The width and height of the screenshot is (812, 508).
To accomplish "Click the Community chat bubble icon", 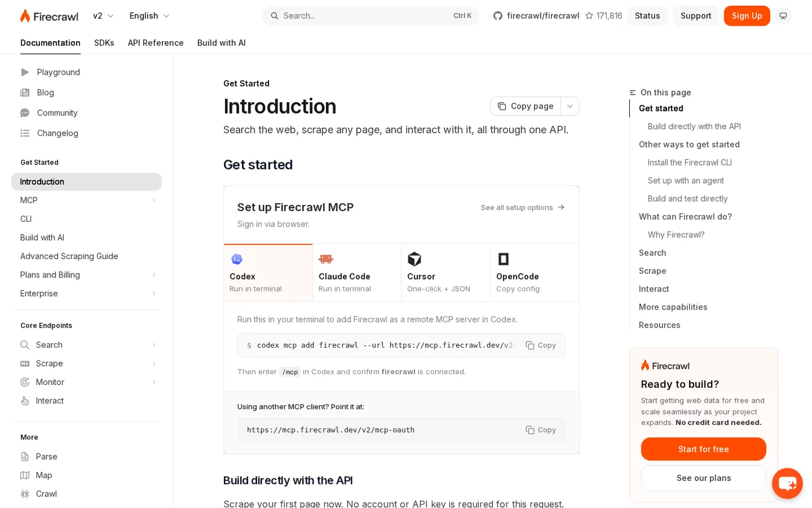I will pyautogui.click(x=25, y=113).
